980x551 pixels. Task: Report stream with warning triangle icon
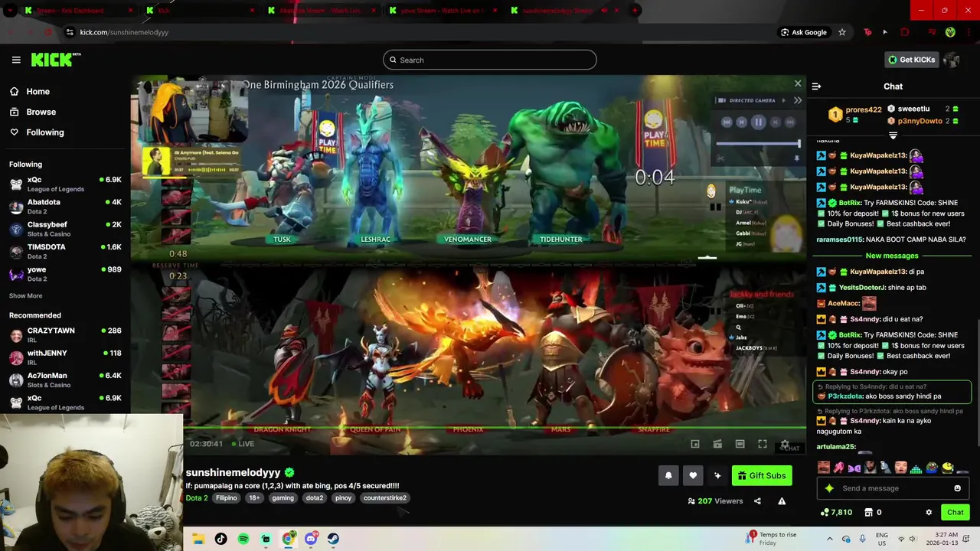782,501
